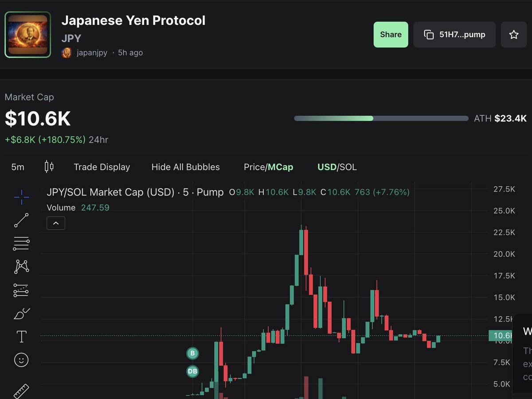Open the candle chart style picker
532x399 pixels.
(49, 167)
